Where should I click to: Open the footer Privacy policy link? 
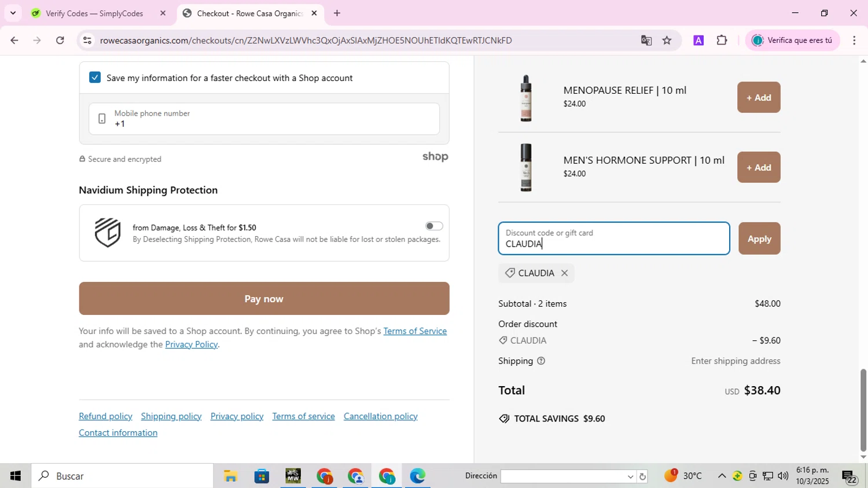(x=237, y=416)
